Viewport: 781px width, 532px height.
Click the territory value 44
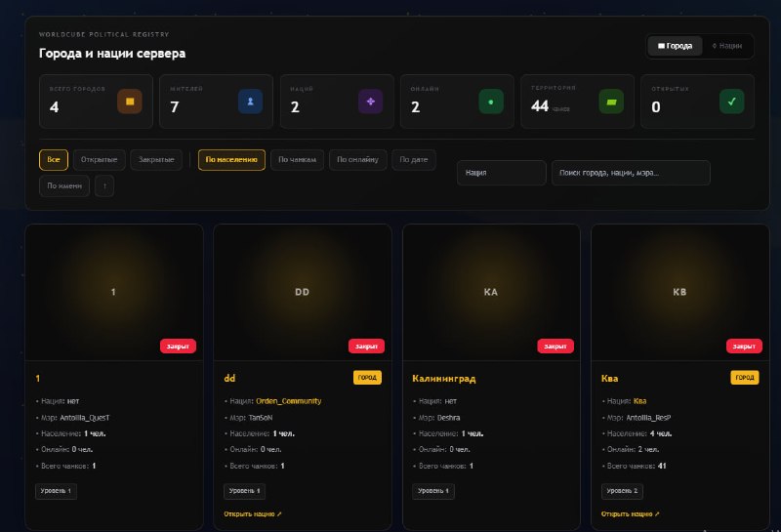click(x=540, y=106)
